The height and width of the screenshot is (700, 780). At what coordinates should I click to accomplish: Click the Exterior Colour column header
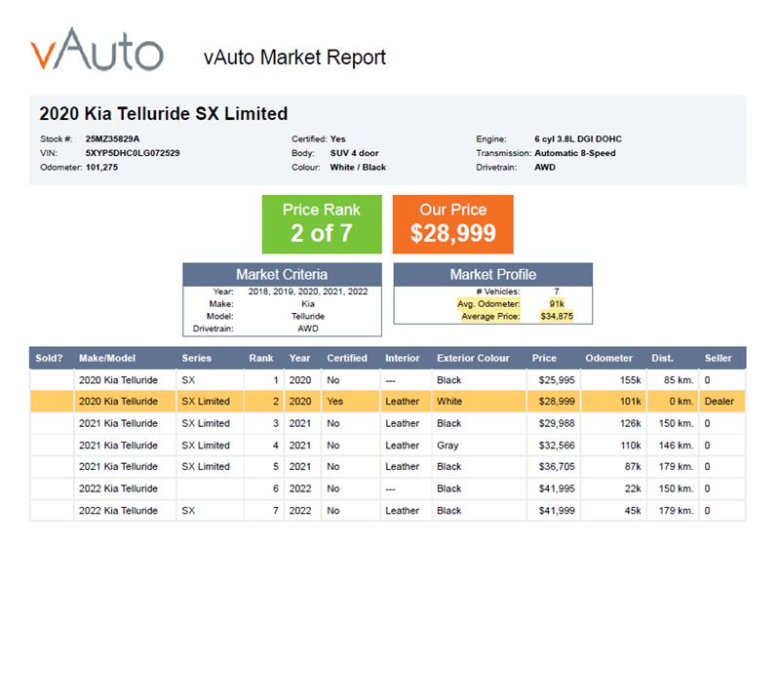473,358
